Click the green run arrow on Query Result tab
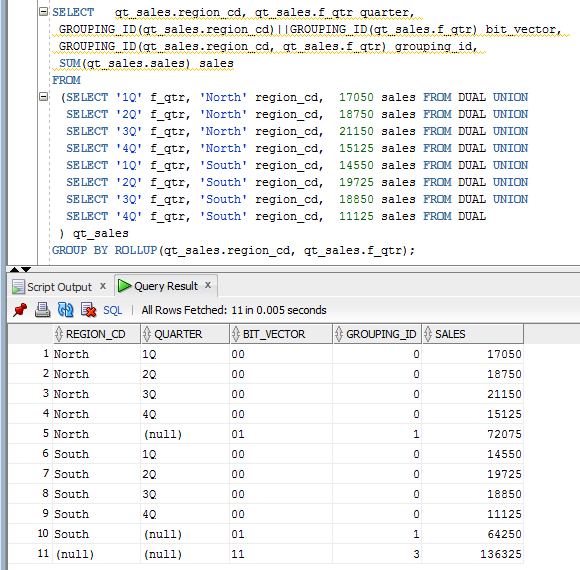 coord(124,286)
